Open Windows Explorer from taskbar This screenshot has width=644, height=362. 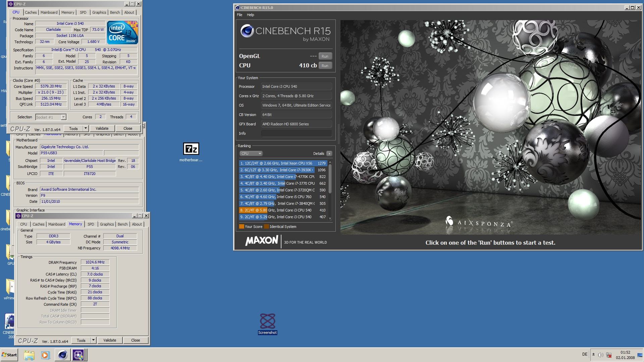point(29,355)
